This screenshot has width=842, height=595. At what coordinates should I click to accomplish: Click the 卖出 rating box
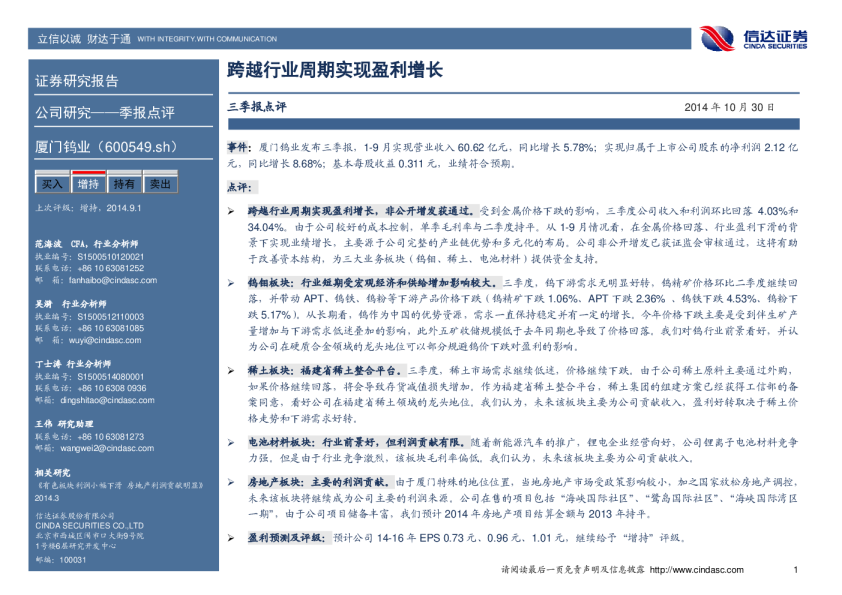click(x=159, y=184)
